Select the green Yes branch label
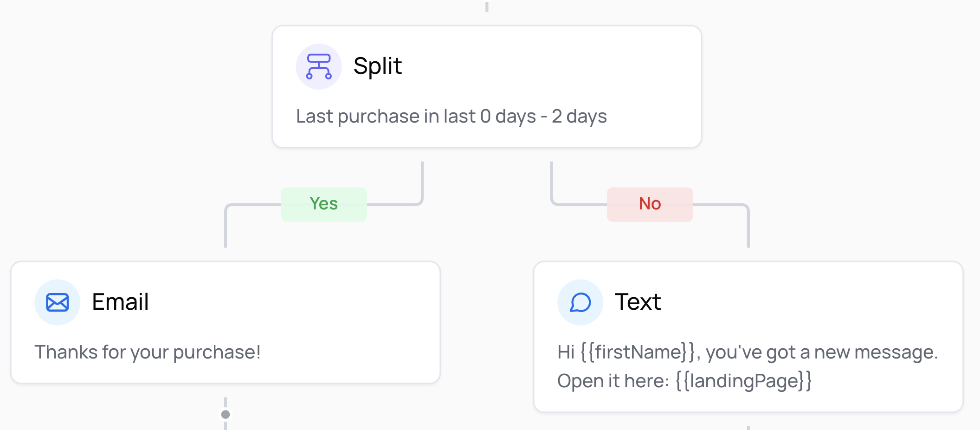 pos(324,204)
